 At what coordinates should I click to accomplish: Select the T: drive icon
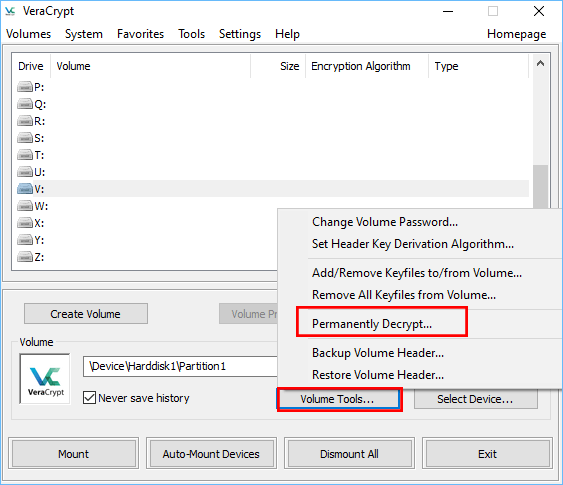click(25, 155)
